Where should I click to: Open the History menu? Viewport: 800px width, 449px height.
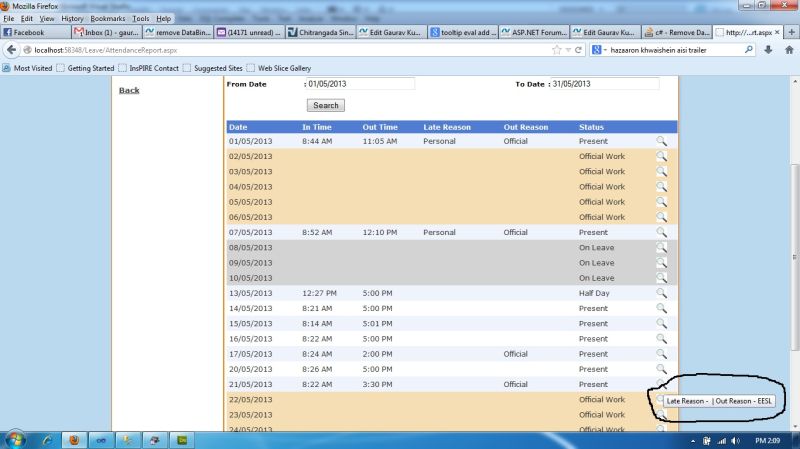click(72, 18)
